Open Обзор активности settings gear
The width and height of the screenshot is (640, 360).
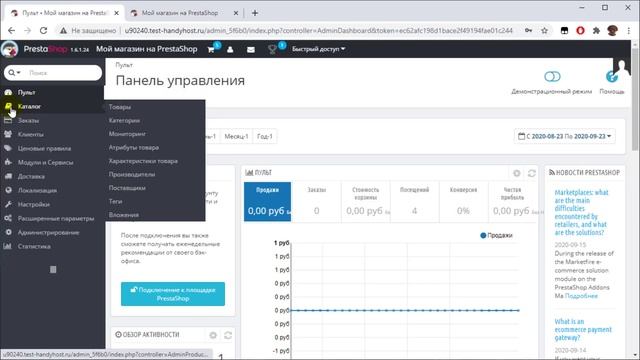(x=213, y=335)
